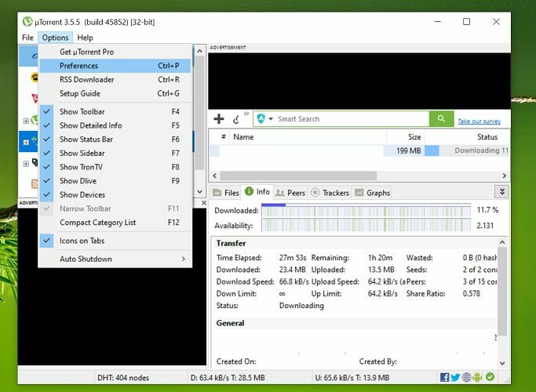The height and width of the screenshot is (392, 536).
Task: Toggle Show Status Bar menu item
Action: [x=115, y=140]
